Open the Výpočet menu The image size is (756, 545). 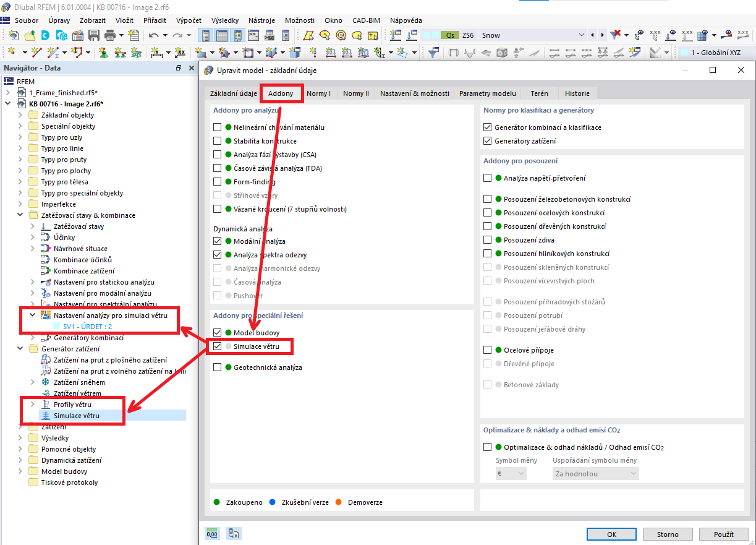point(188,20)
